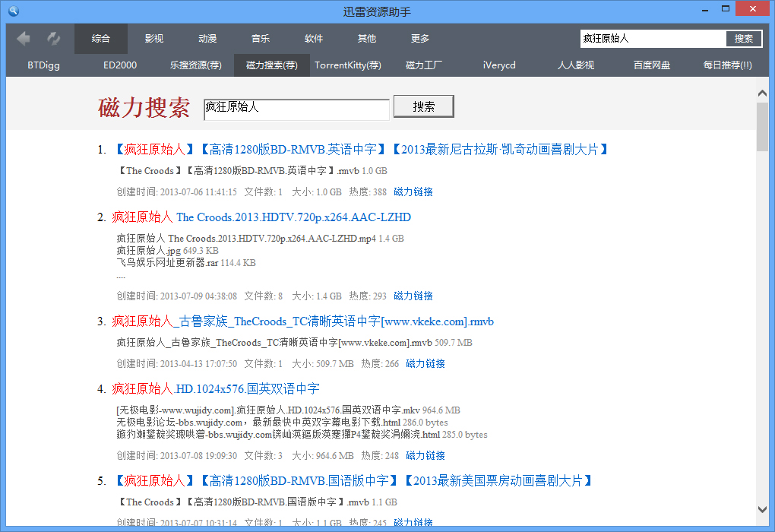Click the back navigation arrow icon
775x532 pixels.
pos(23,38)
